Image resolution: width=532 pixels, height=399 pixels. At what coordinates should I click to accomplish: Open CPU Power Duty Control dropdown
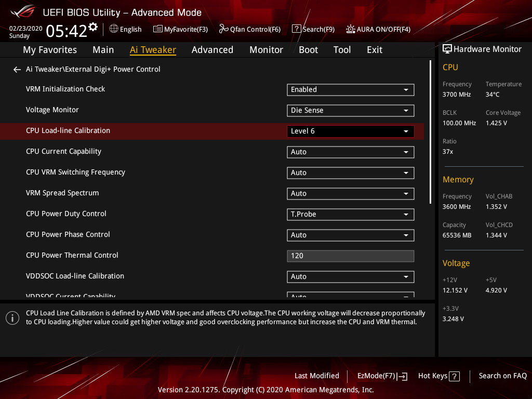click(x=351, y=215)
